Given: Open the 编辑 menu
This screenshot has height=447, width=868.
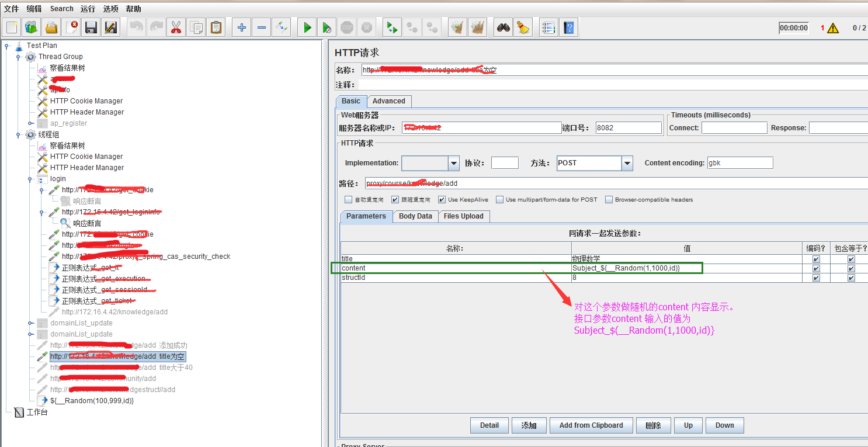Looking at the screenshot, I should point(34,9).
